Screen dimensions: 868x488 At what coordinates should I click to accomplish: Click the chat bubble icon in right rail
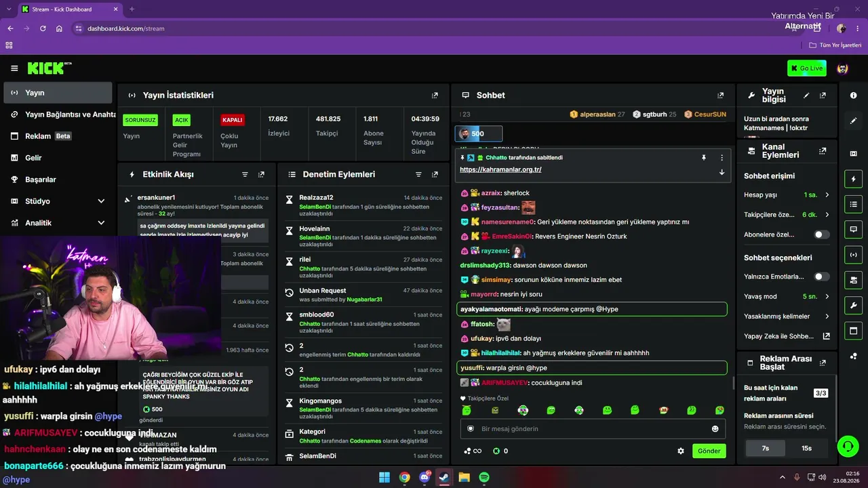tap(853, 229)
